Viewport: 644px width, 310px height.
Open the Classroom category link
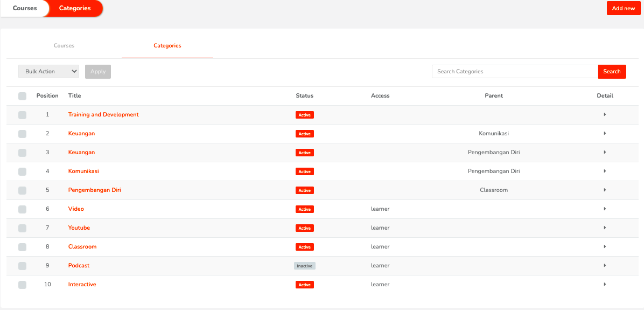coord(82,247)
